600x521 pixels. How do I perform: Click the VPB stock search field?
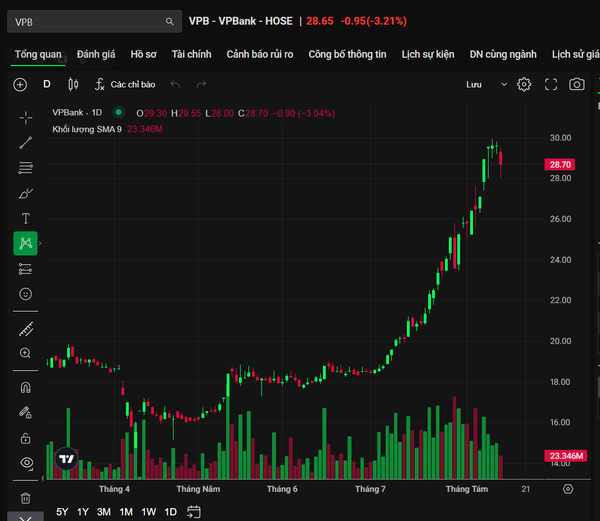(94, 22)
